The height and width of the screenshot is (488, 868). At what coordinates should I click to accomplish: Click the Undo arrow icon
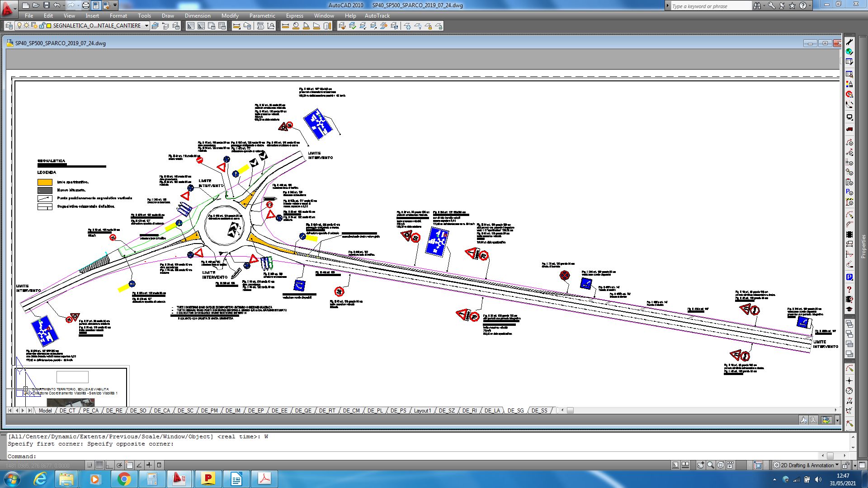[x=57, y=5]
